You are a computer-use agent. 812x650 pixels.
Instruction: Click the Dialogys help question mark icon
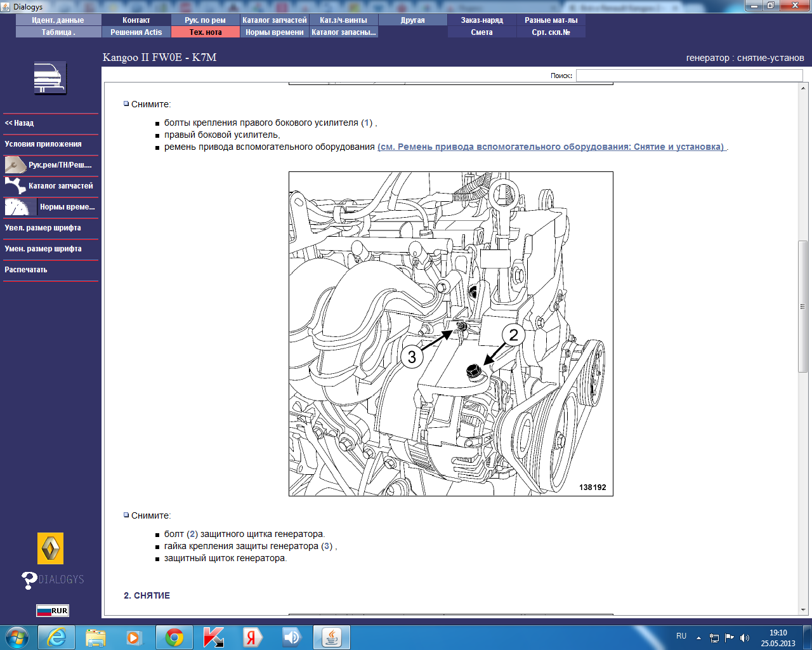[x=29, y=580]
